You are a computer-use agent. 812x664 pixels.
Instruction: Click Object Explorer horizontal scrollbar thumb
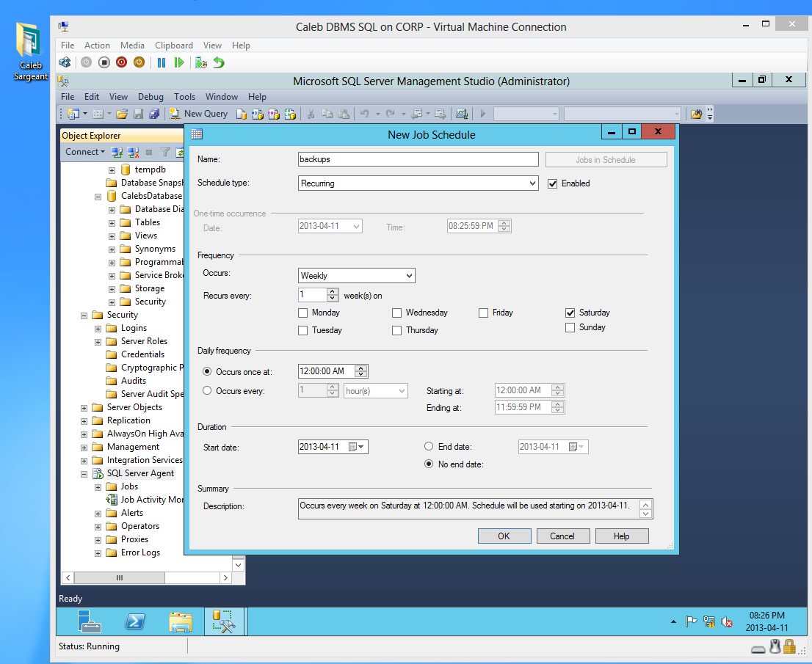tap(120, 577)
